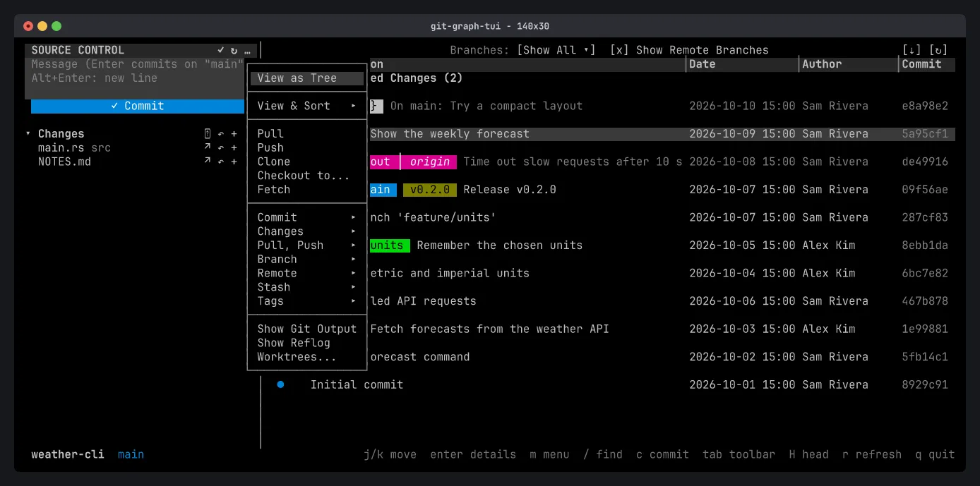Viewport: 980px width, 486px height.
Task: Click '/ find' hint in status bar
Action: coord(603,454)
